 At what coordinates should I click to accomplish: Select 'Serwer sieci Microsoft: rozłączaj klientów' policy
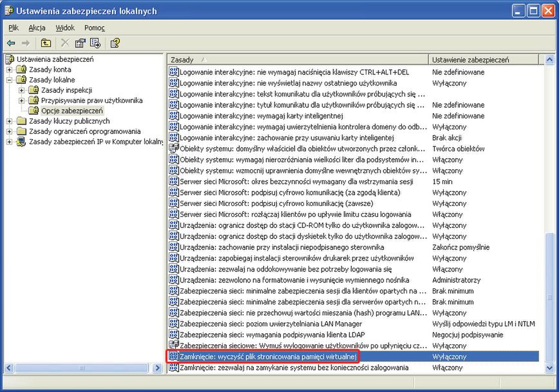click(295, 214)
